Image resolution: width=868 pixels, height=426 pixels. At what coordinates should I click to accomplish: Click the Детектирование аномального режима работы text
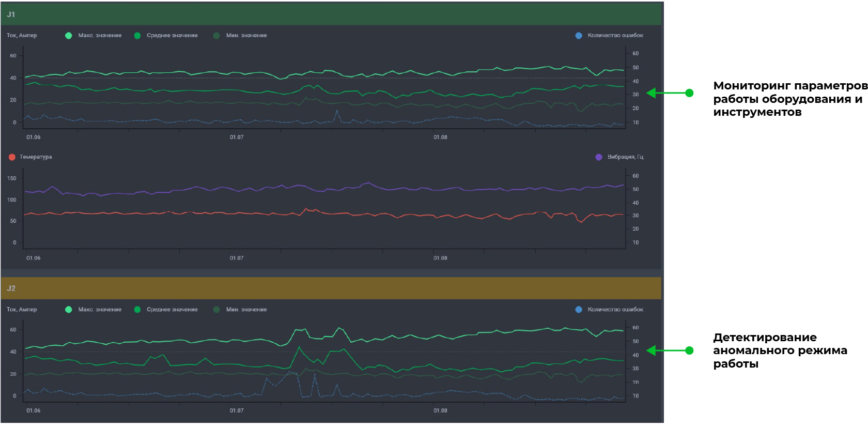pyautogui.click(x=779, y=351)
